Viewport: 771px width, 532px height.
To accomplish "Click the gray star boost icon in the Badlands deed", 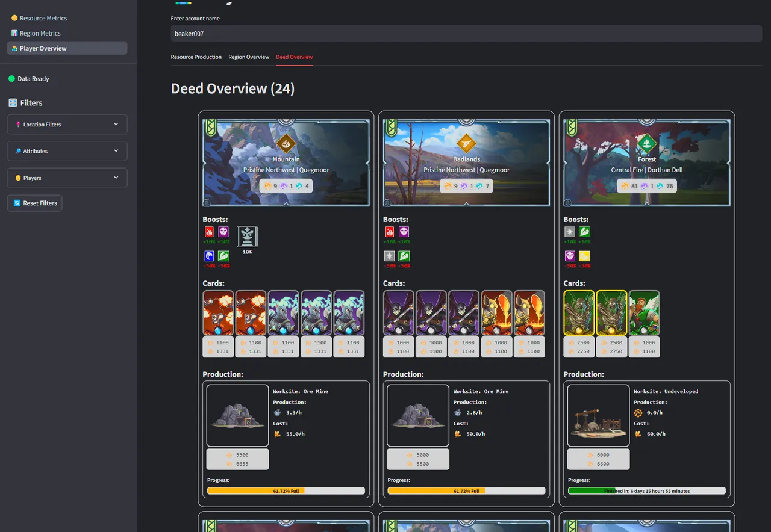I will pyautogui.click(x=390, y=256).
